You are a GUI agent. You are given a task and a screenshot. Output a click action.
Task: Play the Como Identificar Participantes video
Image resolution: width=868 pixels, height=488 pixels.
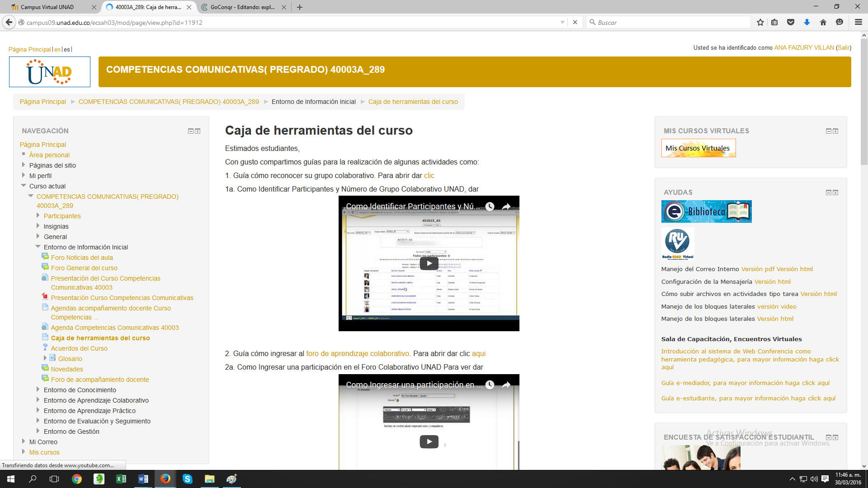tap(429, 263)
